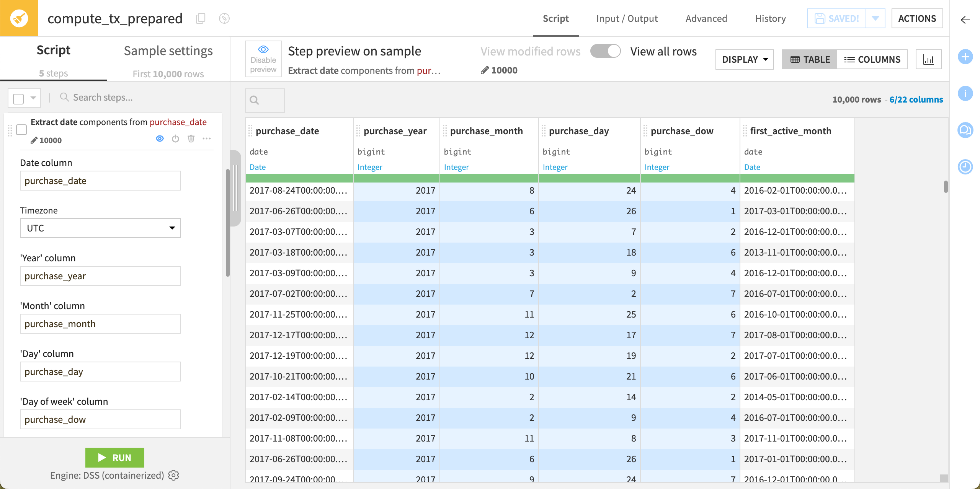Open more options for the Extract date step
The image size is (980, 489).
coord(207,139)
